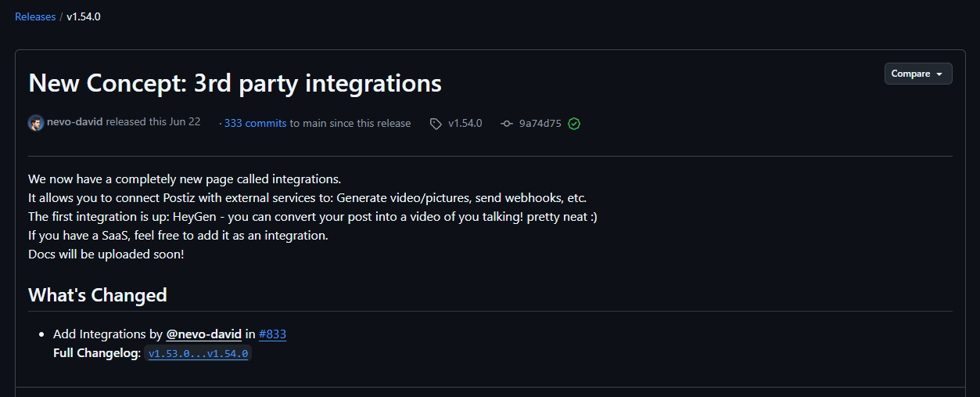
Task: Click 'If you have a SaaS' sentence
Action: point(178,236)
